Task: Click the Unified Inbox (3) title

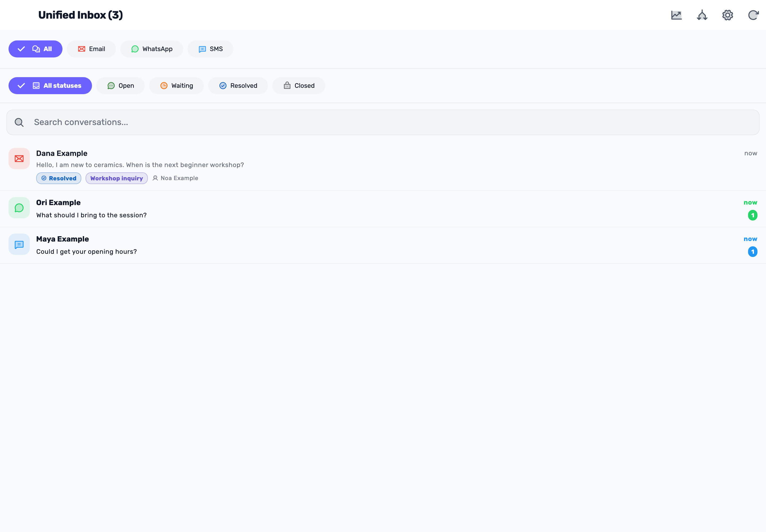Action: tap(80, 15)
